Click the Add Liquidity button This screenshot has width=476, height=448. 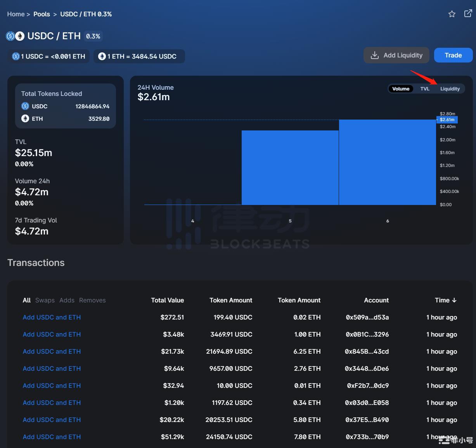pyautogui.click(x=396, y=55)
